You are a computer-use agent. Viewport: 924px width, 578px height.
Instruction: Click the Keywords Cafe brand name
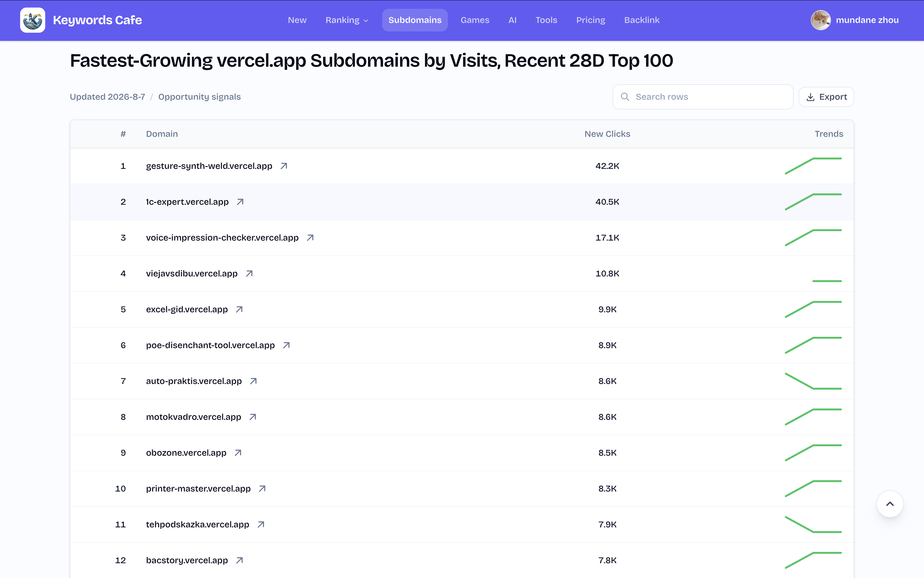coord(97,20)
